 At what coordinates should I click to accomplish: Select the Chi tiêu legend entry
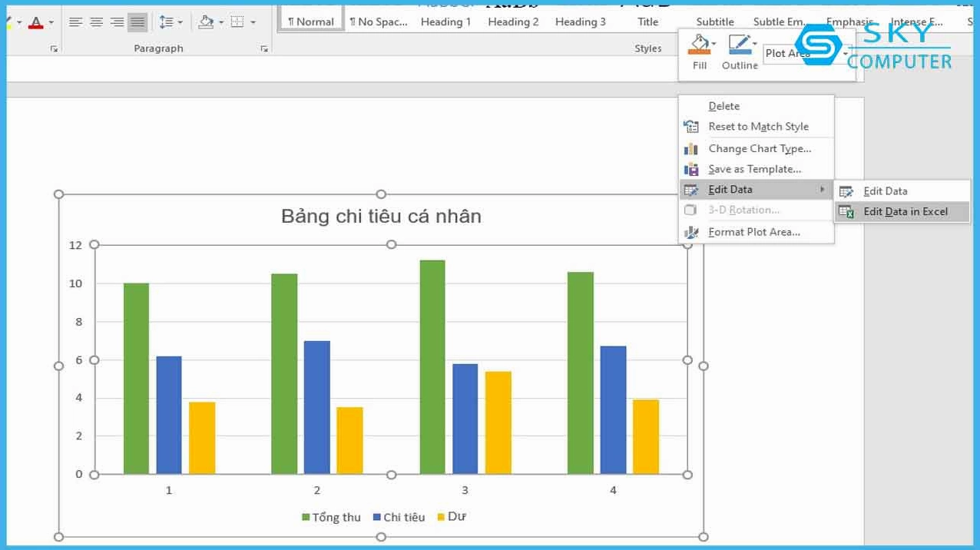pyautogui.click(x=399, y=517)
